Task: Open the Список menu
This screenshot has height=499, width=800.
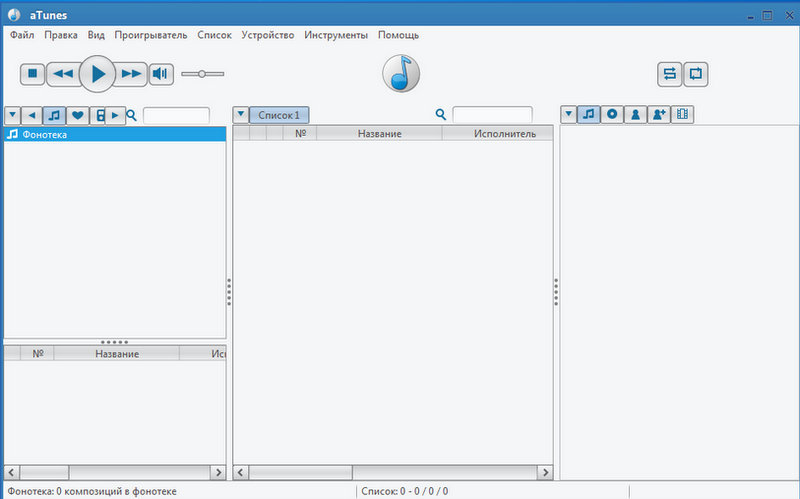Action: tap(214, 35)
